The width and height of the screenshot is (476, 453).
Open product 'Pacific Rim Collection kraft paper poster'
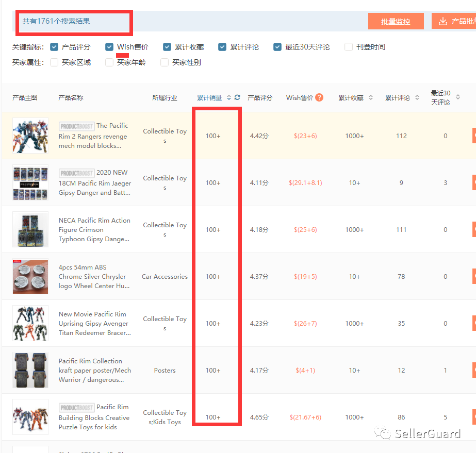(x=95, y=370)
